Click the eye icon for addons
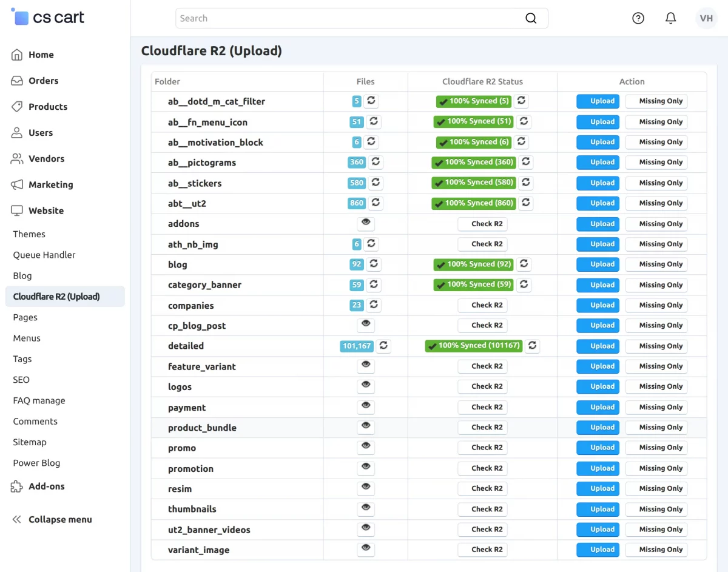The image size is (728, 572). [x=366, y=223]
